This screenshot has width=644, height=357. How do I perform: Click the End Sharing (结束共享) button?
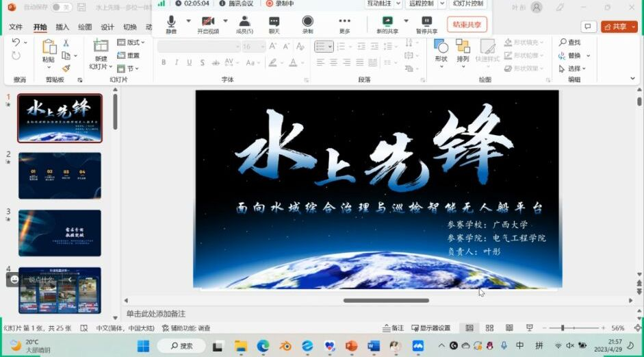pyautogui.click(x=467, y=25)
